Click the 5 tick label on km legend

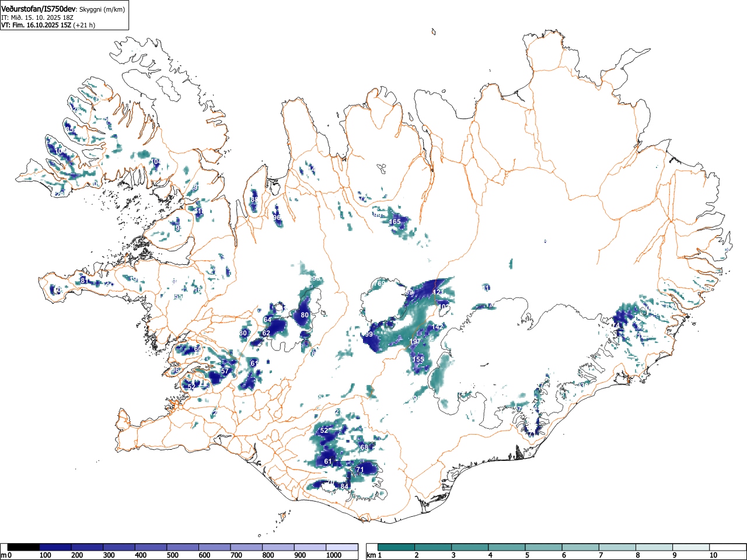tap(526, 555)
